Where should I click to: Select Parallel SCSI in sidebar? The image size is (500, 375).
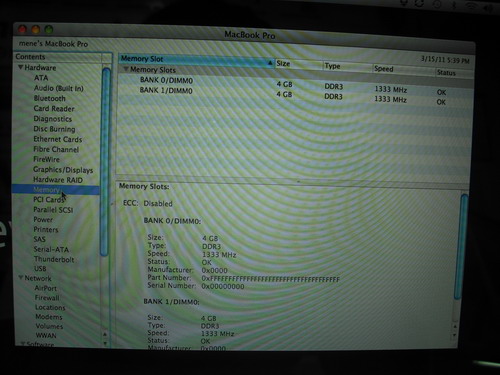pos(53,210)
